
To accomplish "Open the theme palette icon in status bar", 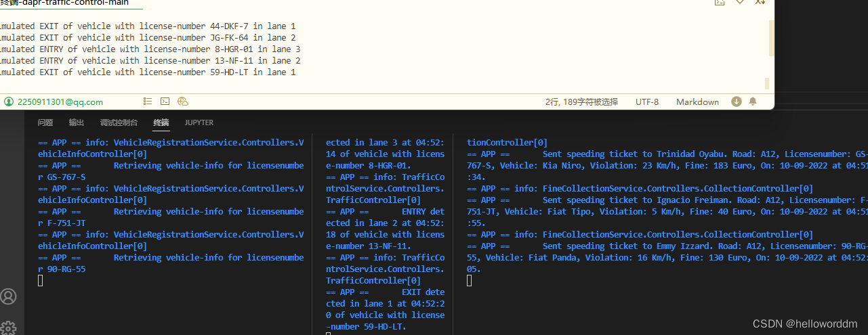I will pos(182,102).
